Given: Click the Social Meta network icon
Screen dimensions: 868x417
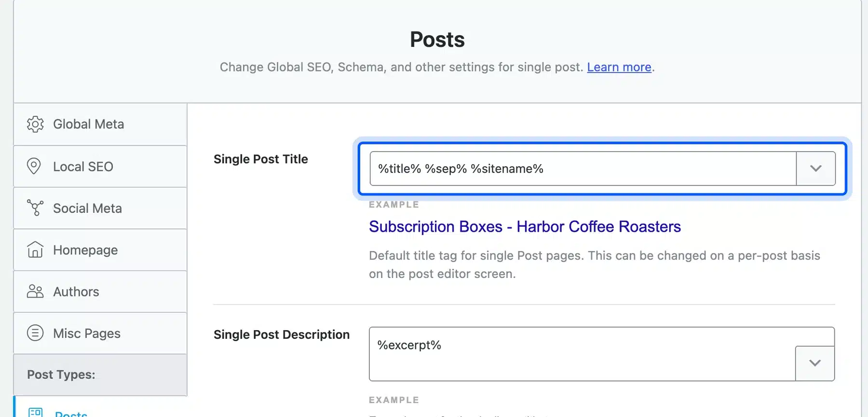Looking at the screenshot, I should pos(35,208).
